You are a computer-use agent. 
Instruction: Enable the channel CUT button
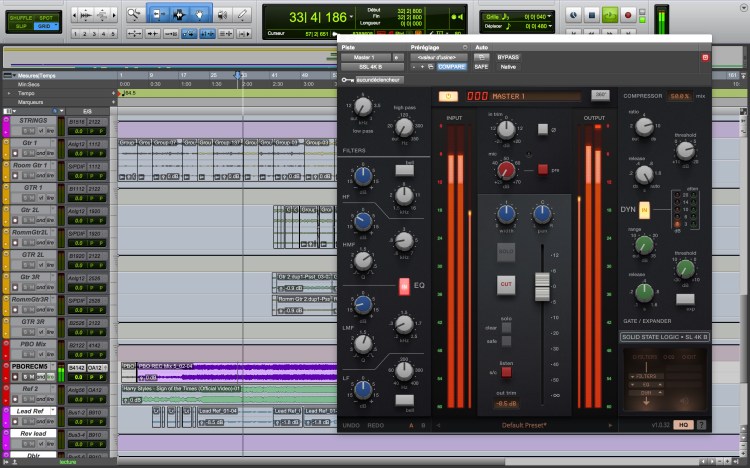(507, 284)
